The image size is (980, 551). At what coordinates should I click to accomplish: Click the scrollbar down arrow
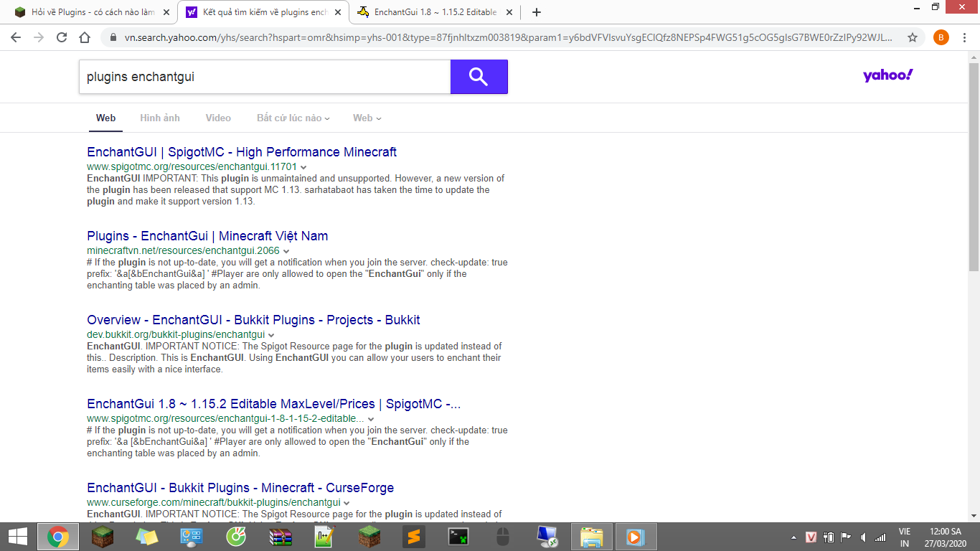974,515
